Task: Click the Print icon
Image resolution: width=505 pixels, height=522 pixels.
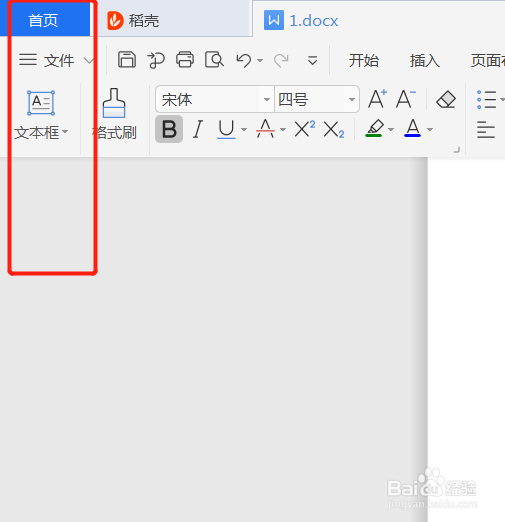Action: point(185,60)
